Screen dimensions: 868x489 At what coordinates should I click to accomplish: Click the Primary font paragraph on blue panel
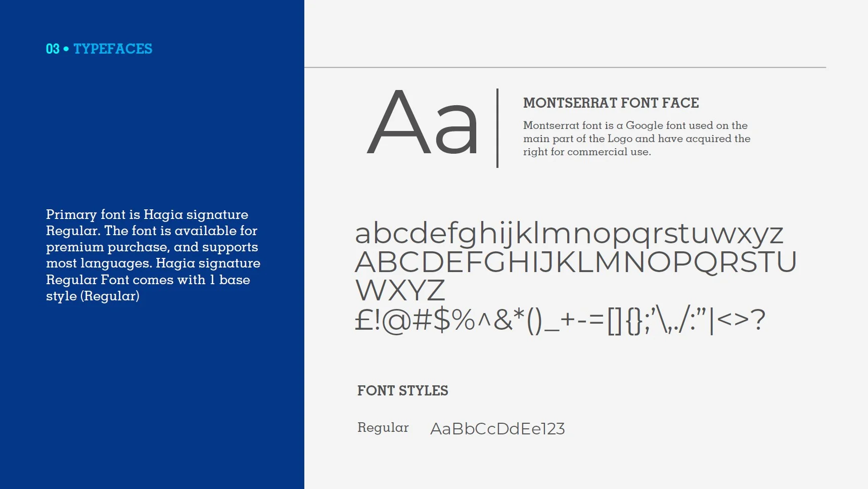(153, 255)
